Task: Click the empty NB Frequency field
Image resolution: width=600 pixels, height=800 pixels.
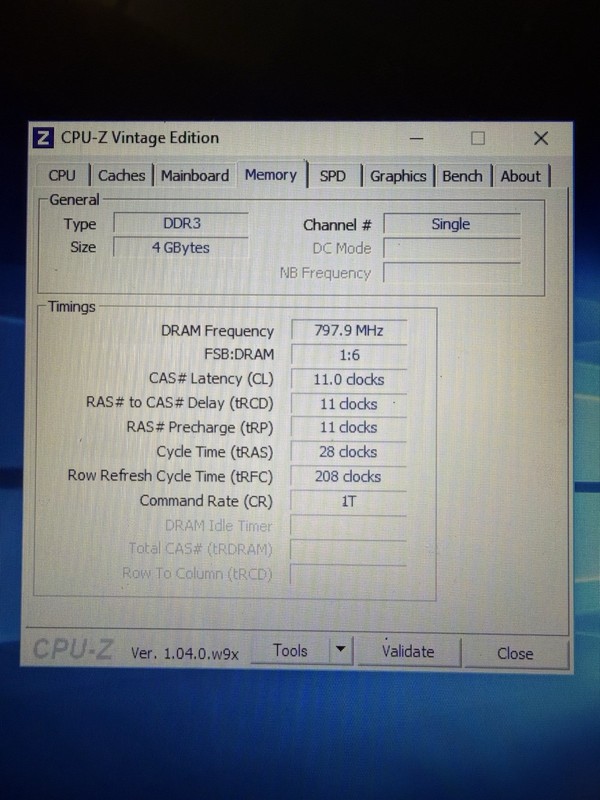Action: [452, 273]
